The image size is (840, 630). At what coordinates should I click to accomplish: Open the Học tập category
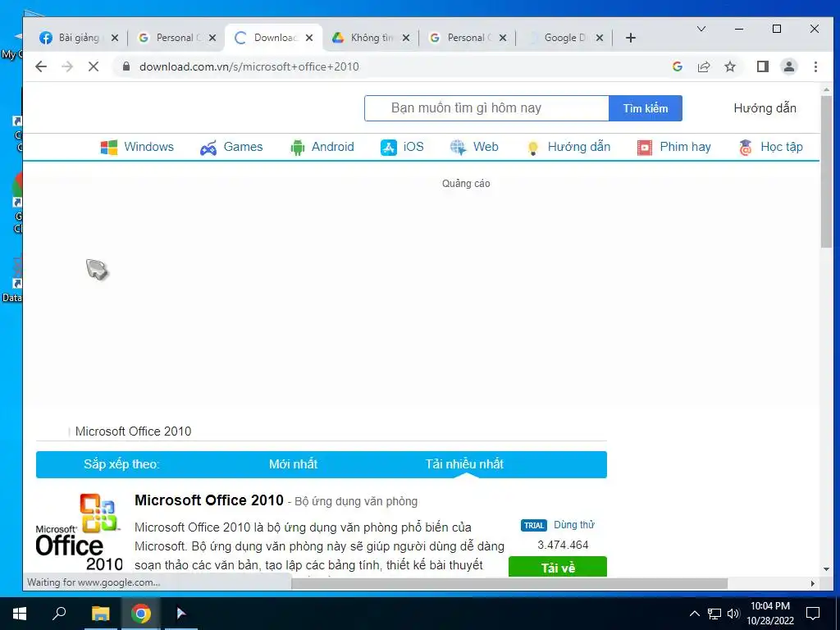click(x=770, y=147)
